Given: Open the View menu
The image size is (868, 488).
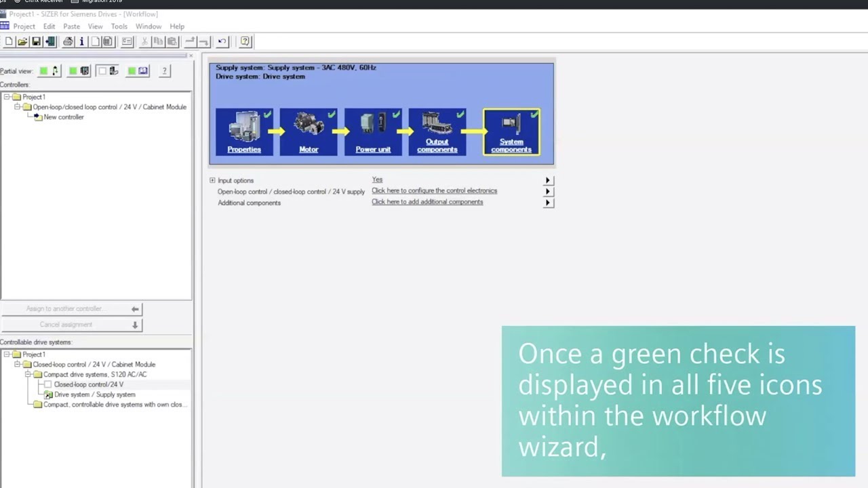Looking at the screenshot, I should tap(96, 26).
